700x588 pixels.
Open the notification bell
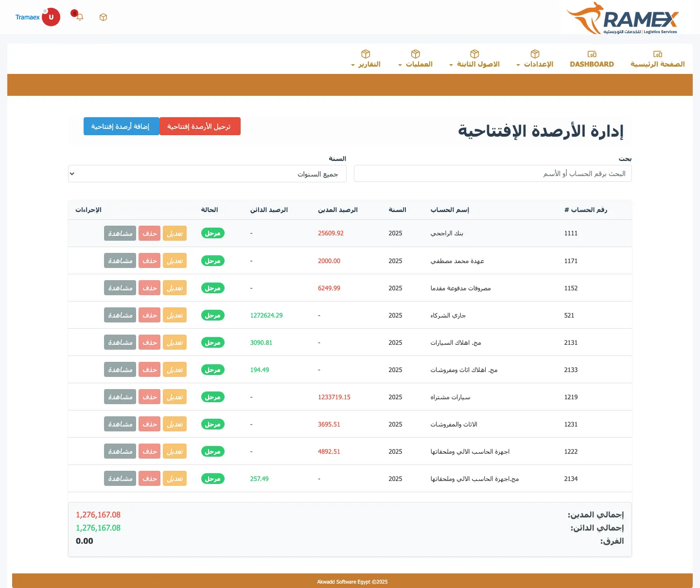coord(80,17)
